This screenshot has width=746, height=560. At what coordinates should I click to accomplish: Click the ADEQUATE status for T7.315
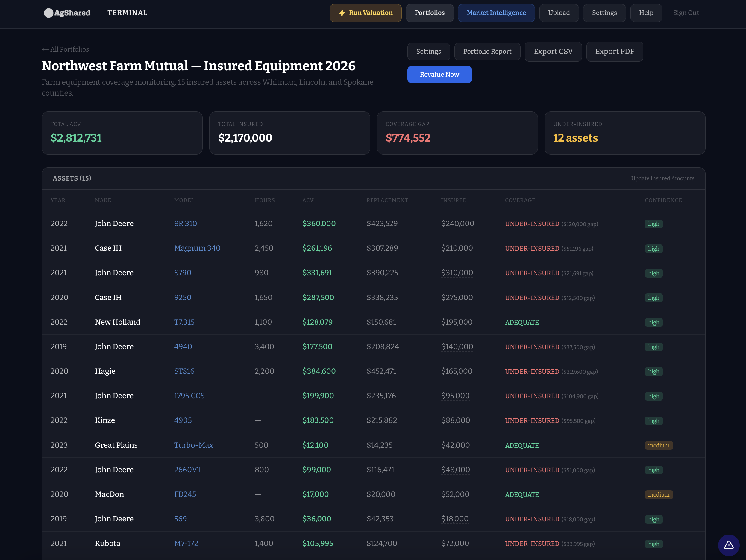[521, 322]
